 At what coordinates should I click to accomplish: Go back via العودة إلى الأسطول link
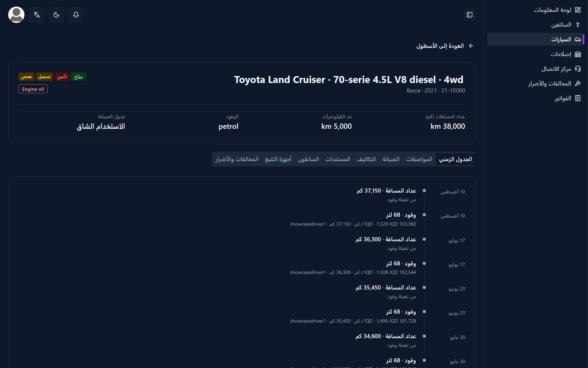tap(445, 46)
